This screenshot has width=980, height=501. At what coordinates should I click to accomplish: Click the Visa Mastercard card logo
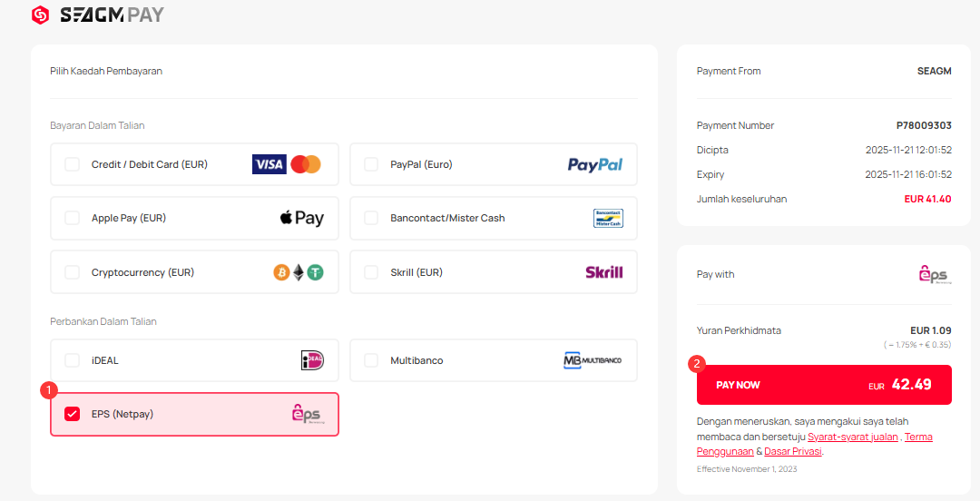coord(287,164)
